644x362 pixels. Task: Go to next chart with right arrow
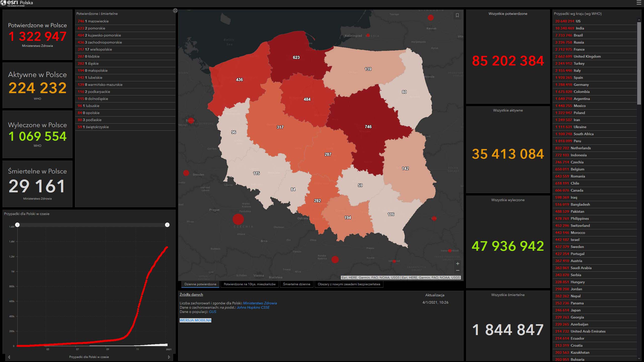pos(169,357)
